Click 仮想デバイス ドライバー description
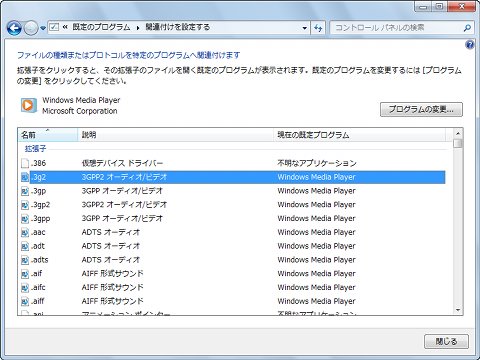 [x=122, y=163]
